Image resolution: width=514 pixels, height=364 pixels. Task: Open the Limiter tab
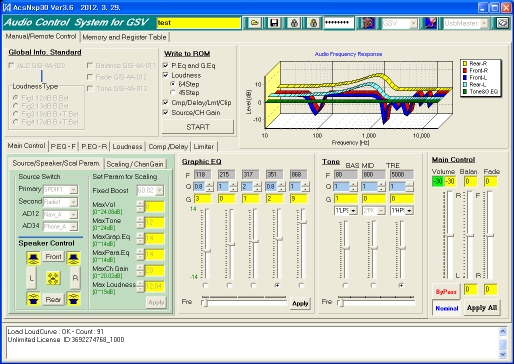pyautogui.click(x=204, y=147)
